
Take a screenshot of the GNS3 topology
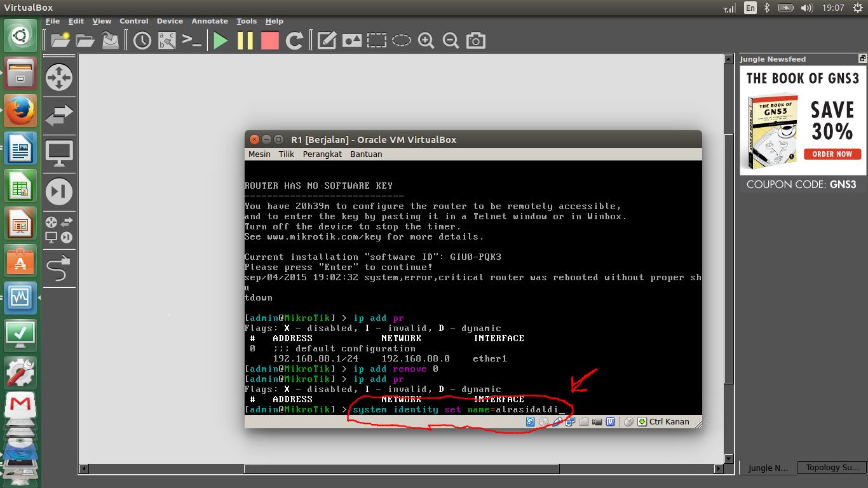475,40
